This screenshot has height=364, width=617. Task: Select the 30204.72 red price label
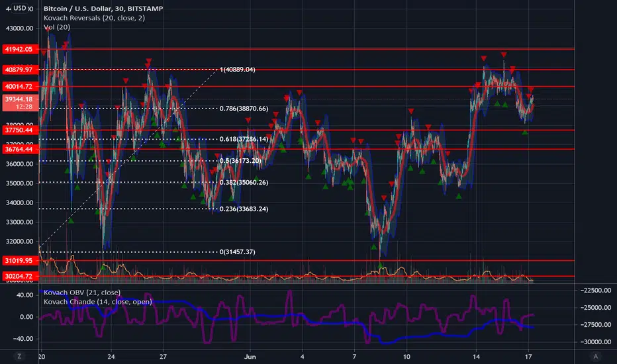[21, 276]
